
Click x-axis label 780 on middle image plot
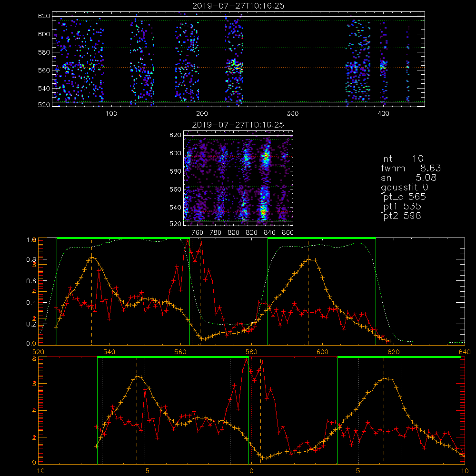tap(216, 233)
